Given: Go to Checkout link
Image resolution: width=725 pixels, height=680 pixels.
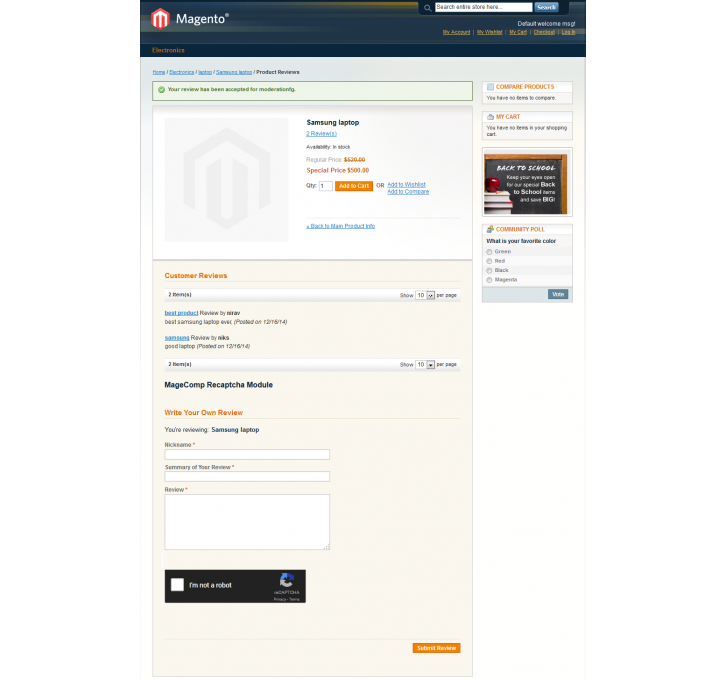Looking at the screenshot, I should [x=544, y=32].
